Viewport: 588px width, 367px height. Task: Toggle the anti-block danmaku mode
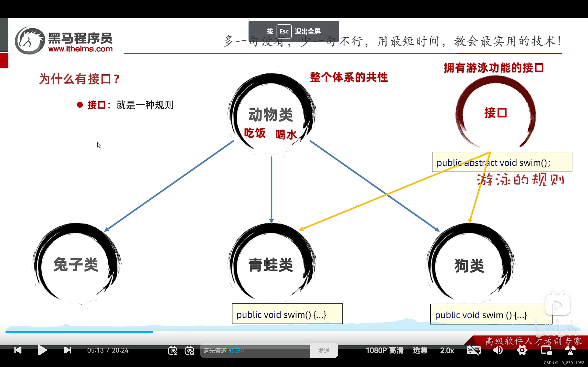pyautogui.click(x=189, y=350)
